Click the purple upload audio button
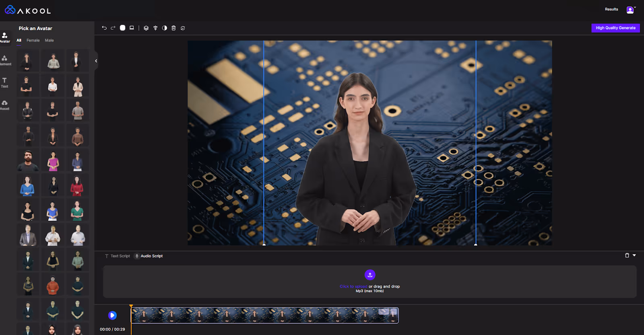Image resolution: width=644 pixels, height=335 pixels. click(370, 275)
